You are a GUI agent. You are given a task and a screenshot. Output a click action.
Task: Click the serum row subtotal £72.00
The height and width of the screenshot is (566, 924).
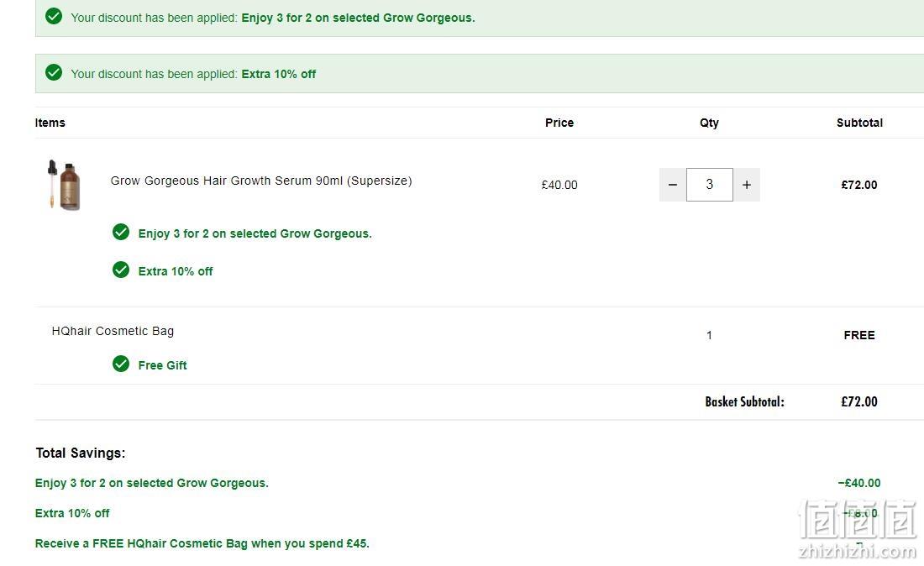pyautogui.click(x=859, y=185)
